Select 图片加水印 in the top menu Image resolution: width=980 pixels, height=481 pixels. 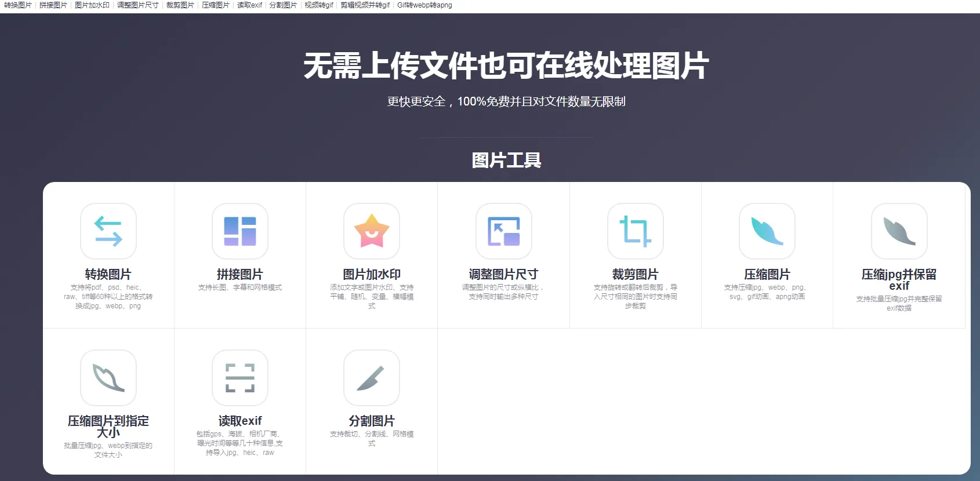[92, 5]
